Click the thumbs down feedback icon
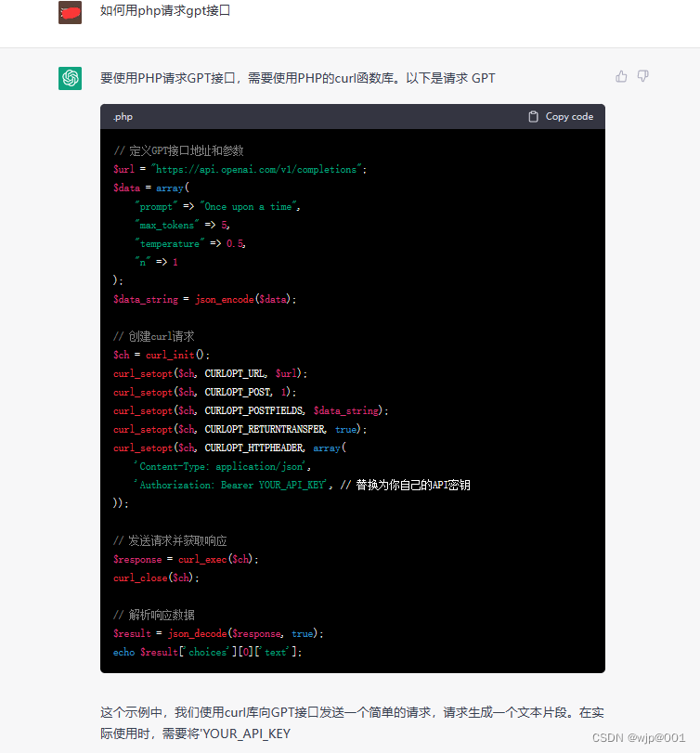The height and width of the screenshot is (753, 700). click(x=642, y=76)
